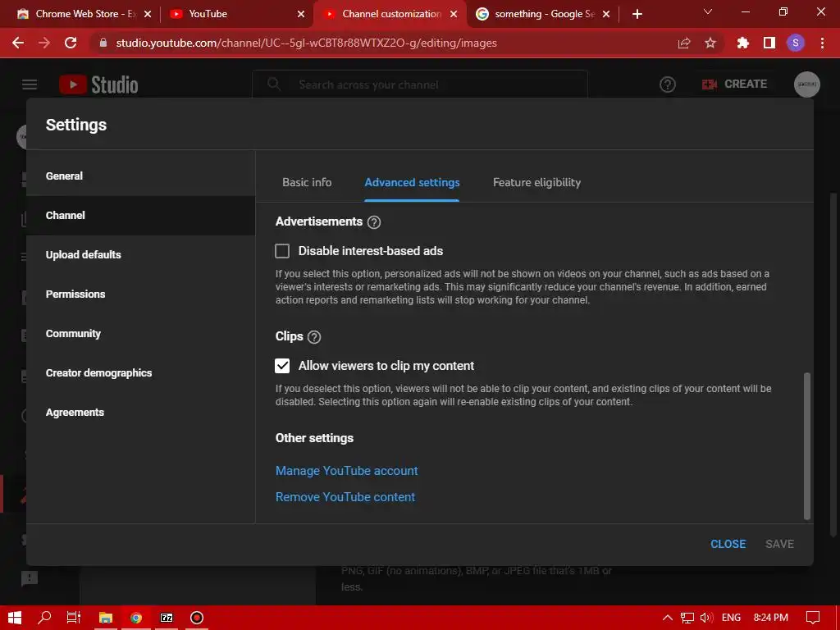Open 7-Zip from the taskbar

[x=167, y=618]
